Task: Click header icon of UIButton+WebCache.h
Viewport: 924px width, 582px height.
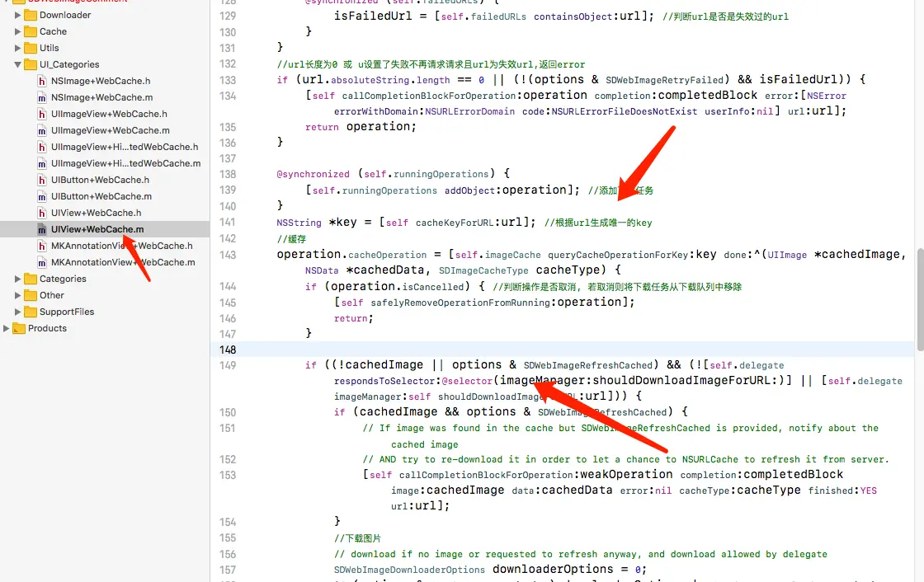Action: (x=42, y=180)
